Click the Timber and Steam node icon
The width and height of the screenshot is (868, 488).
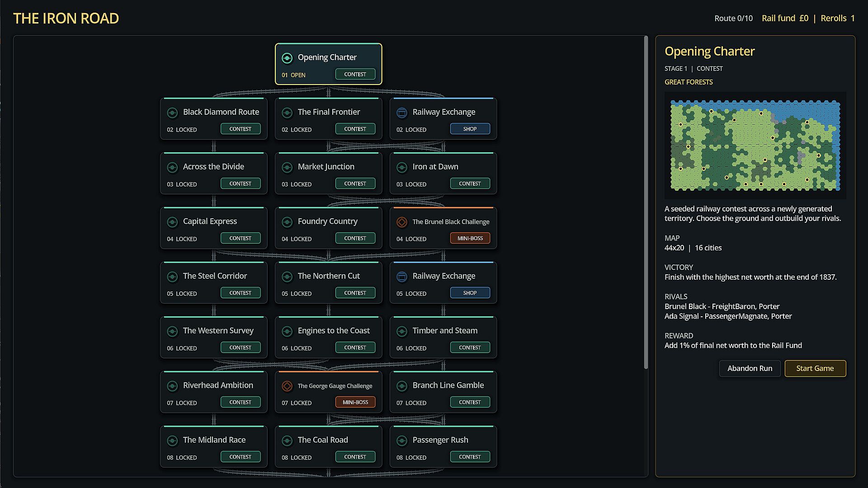[x=402, y=331]
